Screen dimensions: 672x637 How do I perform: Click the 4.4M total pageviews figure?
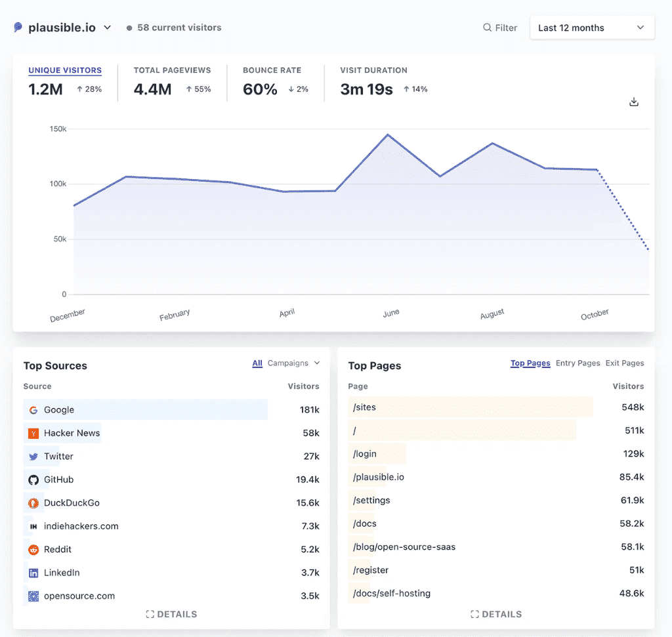tap(152, 89)
